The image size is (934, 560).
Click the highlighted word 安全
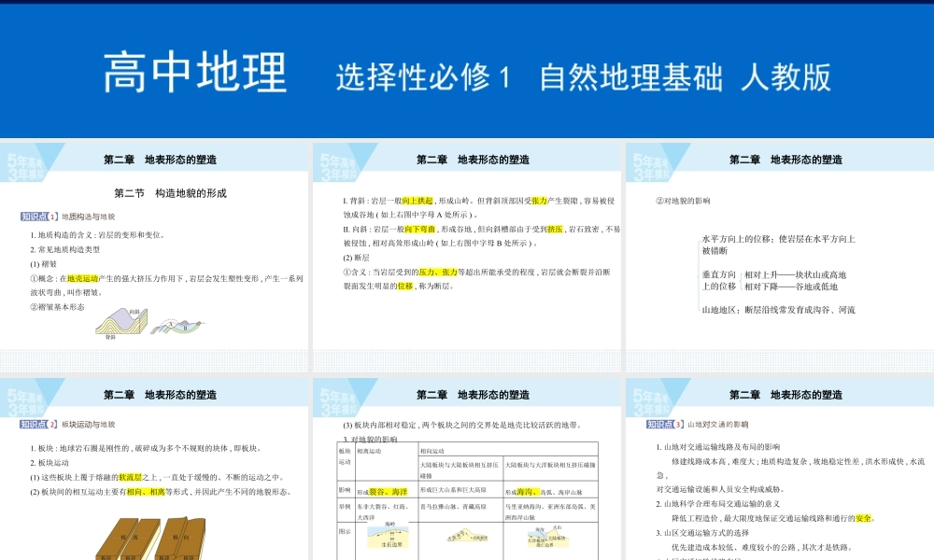(863, 518)
